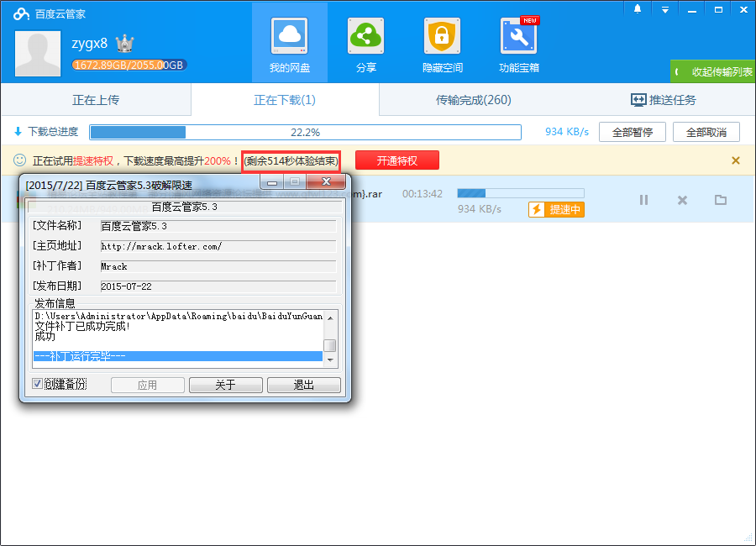Minimize the main Baidu window
Screen dimensions: 756x546
coord(692,10)
